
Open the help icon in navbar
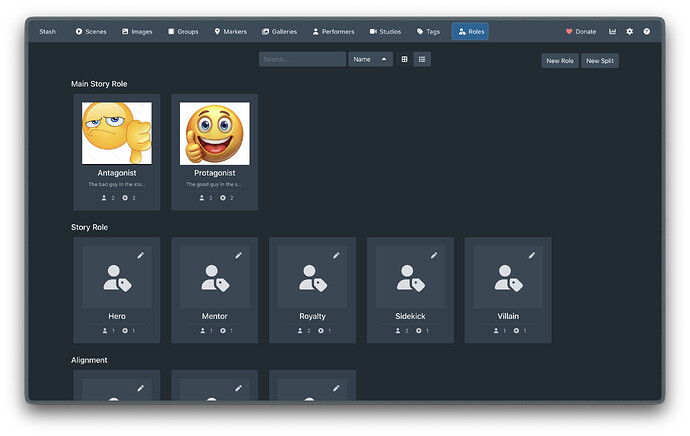pyautogui.click(x=646, y=32)
